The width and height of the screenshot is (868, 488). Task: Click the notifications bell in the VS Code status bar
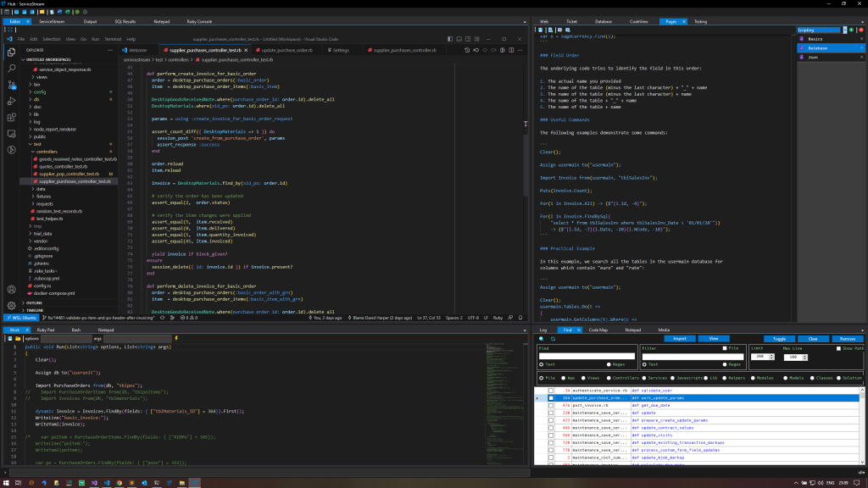[520, 319]
